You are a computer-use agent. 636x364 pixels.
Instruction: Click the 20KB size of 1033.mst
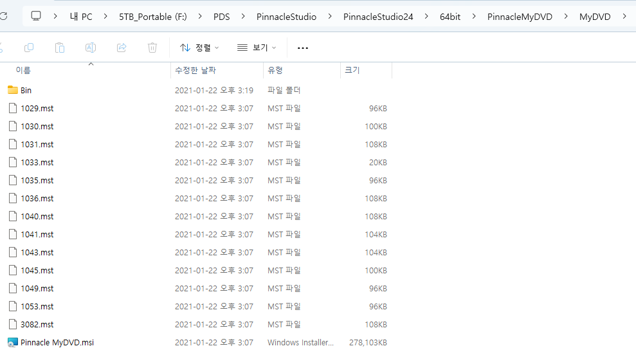click(378, 162)
